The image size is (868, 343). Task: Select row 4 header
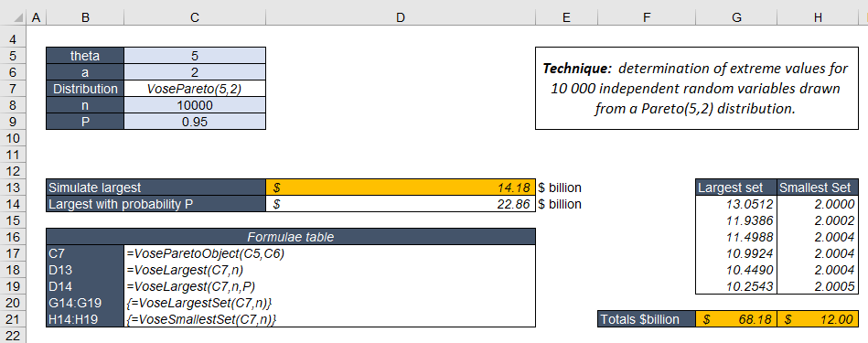[14, 39]
